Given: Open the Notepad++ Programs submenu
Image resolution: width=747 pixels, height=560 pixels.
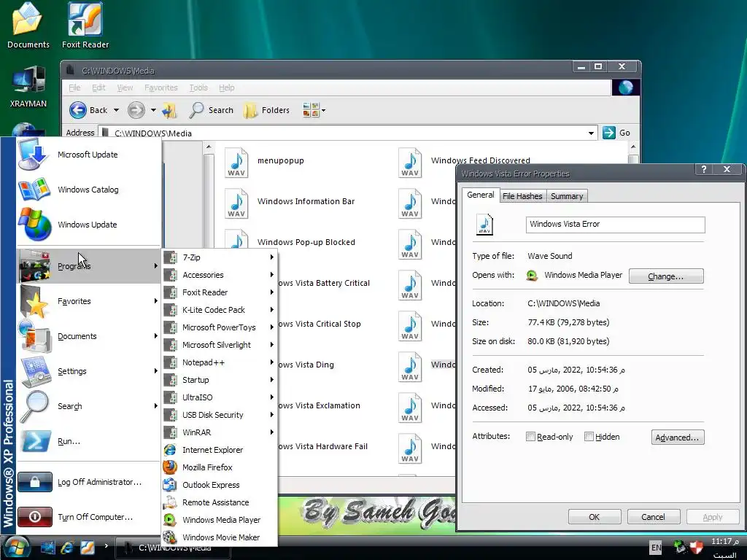Looking at the screenshot, I should (220, 362).
